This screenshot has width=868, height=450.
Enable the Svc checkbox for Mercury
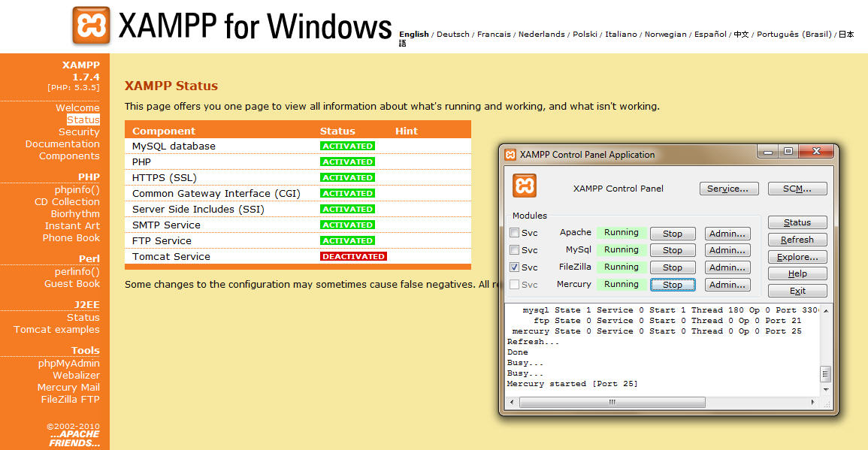tap(516, 284)
